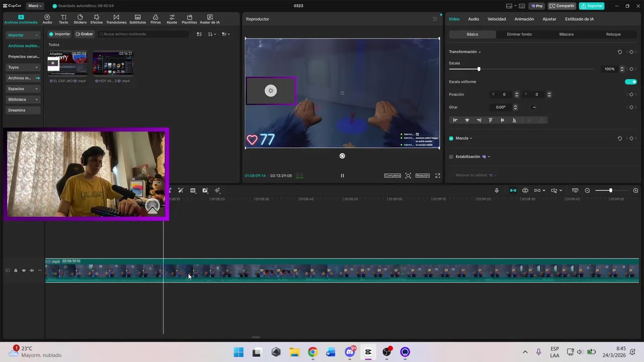The image size is (644, 362).
Task: Open the Efectos panel
Action: 97,19
